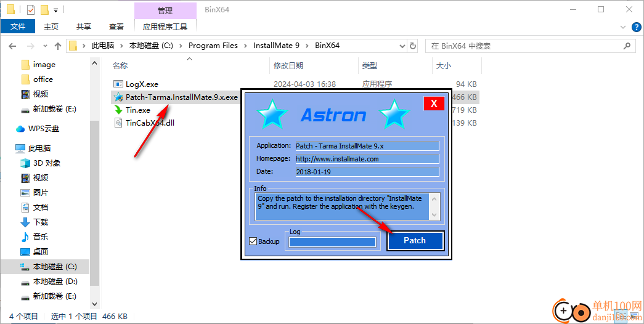644x324 pixels.
Task: Sort by the 修改日期 column header
Action: click(x=288, y=66)
